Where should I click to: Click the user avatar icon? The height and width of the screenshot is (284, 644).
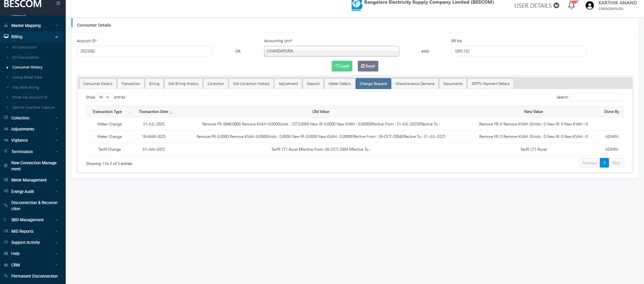point(590,5)
